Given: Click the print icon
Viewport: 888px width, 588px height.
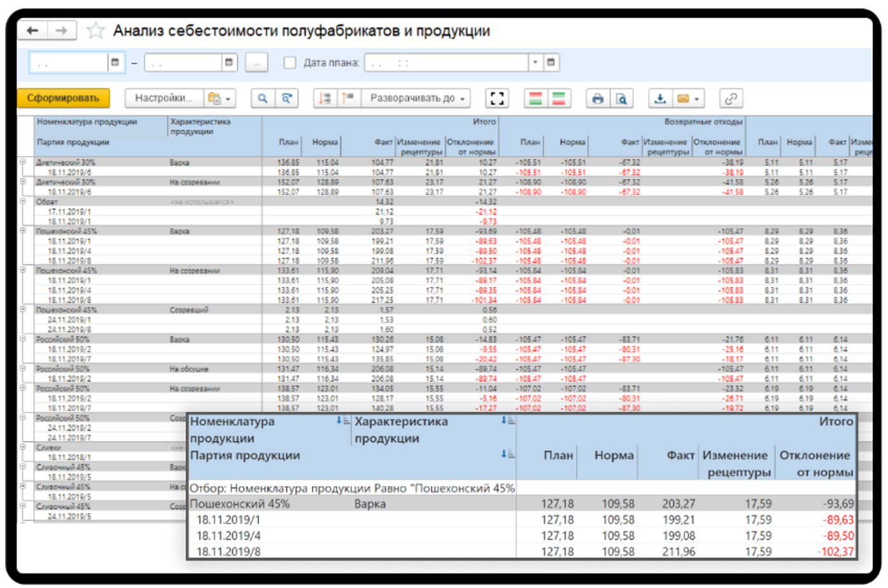Looking at the screenshot, I should coord(597,98).
